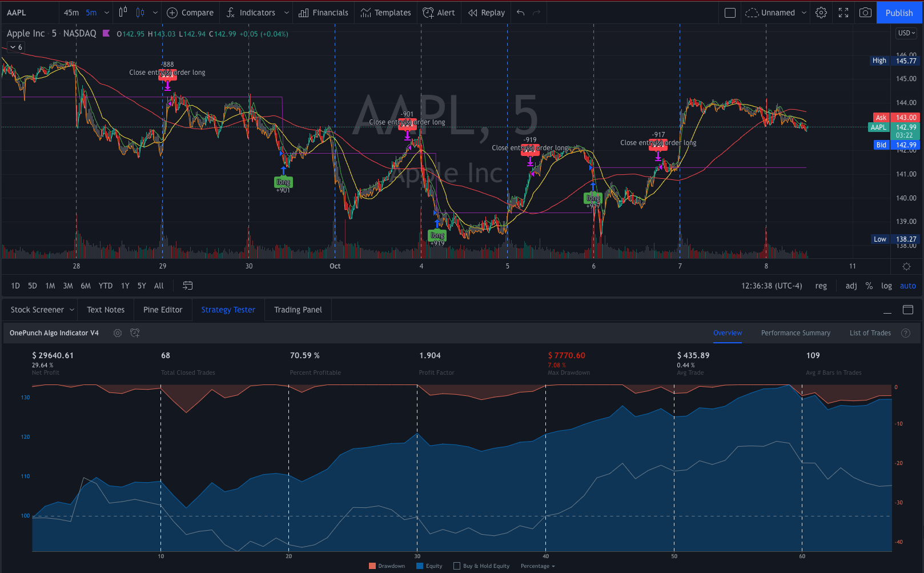Open OnePunch Algo strategy settings gear
The height and width of the screenshot is (573, 924).
click(x=118, y=333)
